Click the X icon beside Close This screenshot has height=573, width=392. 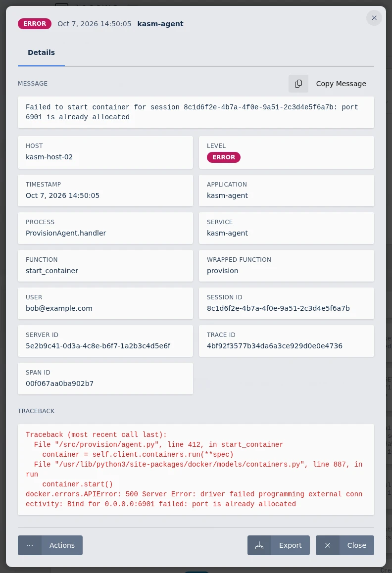tap(328, 545)
